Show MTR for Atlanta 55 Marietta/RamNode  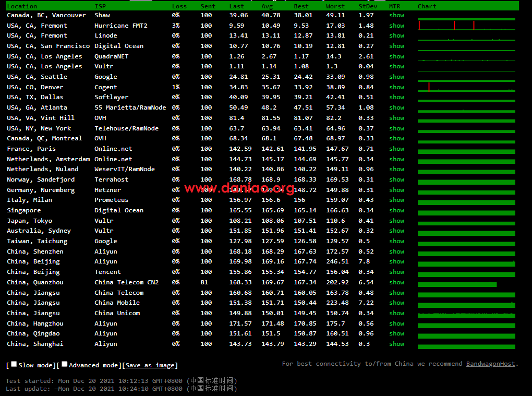click(396, 107)
